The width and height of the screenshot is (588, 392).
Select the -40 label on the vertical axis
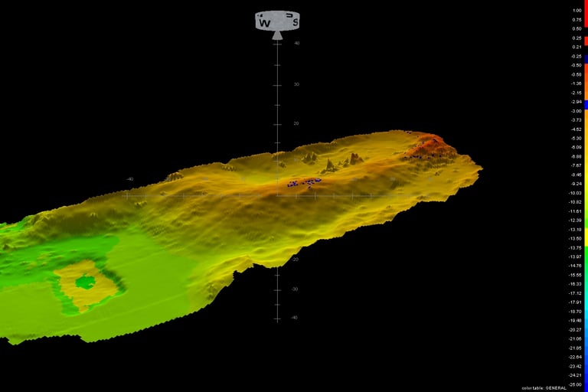[x=294, y=318]
